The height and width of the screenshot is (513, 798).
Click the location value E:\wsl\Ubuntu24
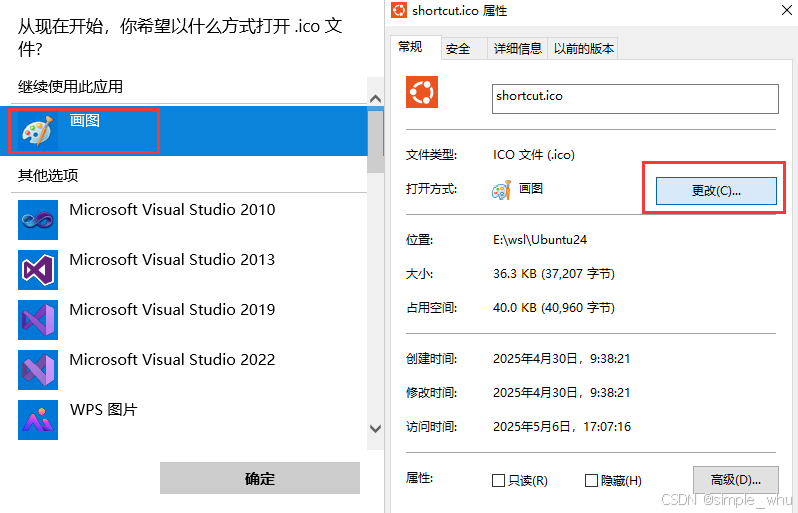540,240
